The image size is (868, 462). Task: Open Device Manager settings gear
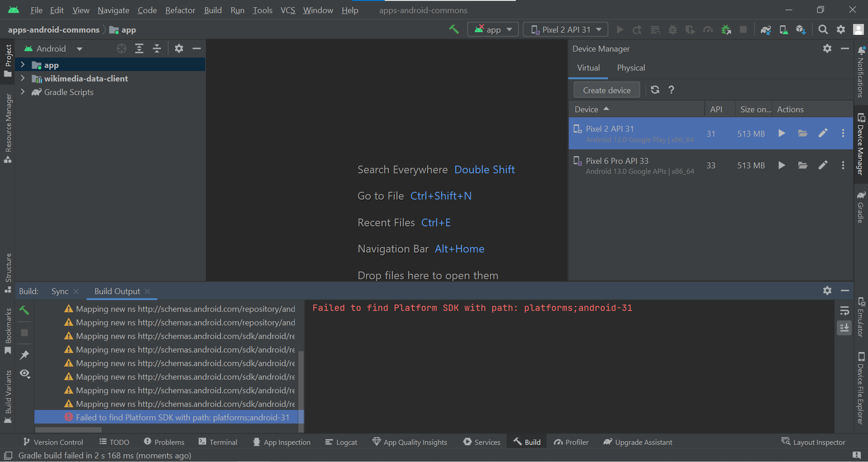pyautogui.click(x=827, y=48)
